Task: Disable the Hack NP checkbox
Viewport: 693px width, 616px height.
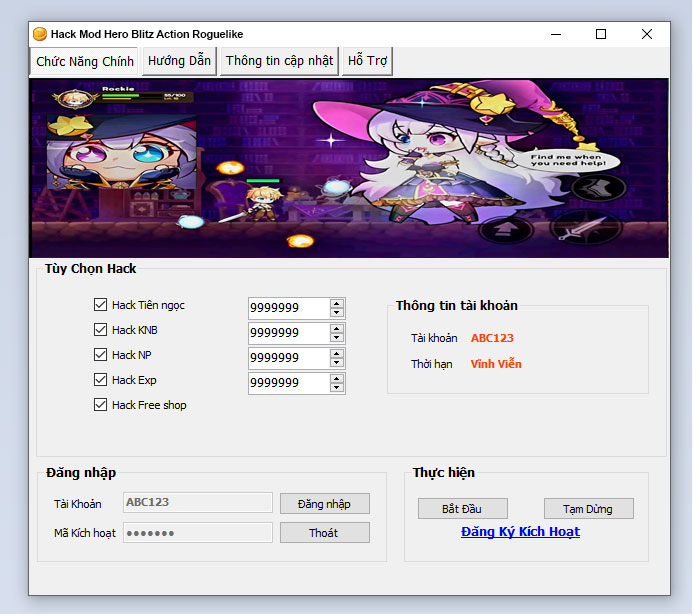Action: (x=100, y=355)
